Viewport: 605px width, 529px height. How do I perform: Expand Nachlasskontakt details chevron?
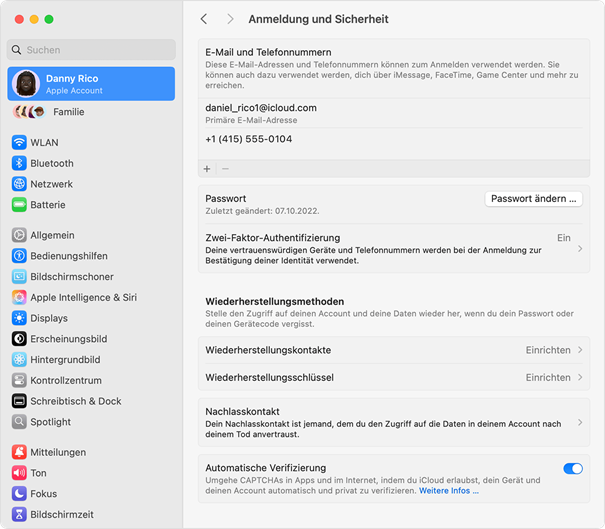580,423
